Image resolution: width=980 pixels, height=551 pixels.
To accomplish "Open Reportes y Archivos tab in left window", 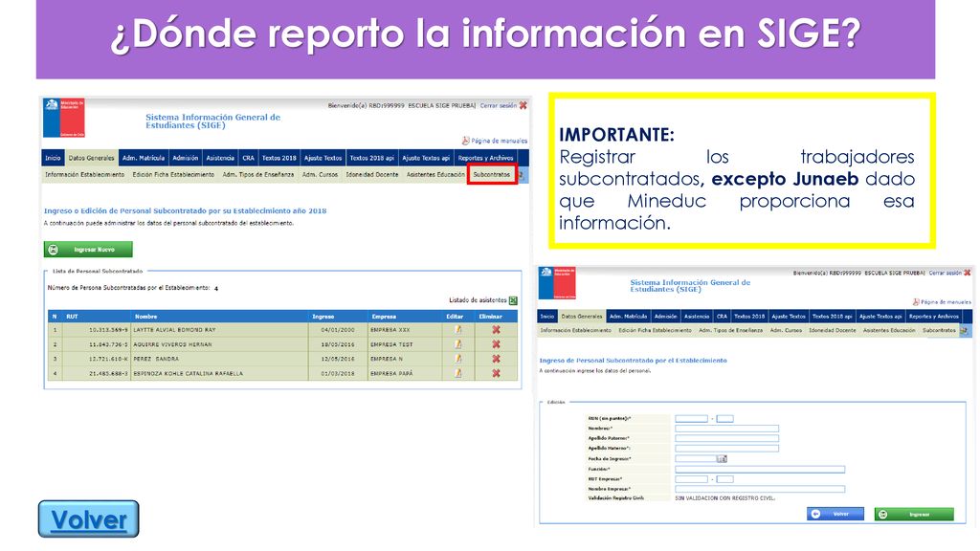I will (x=485, y=158).
